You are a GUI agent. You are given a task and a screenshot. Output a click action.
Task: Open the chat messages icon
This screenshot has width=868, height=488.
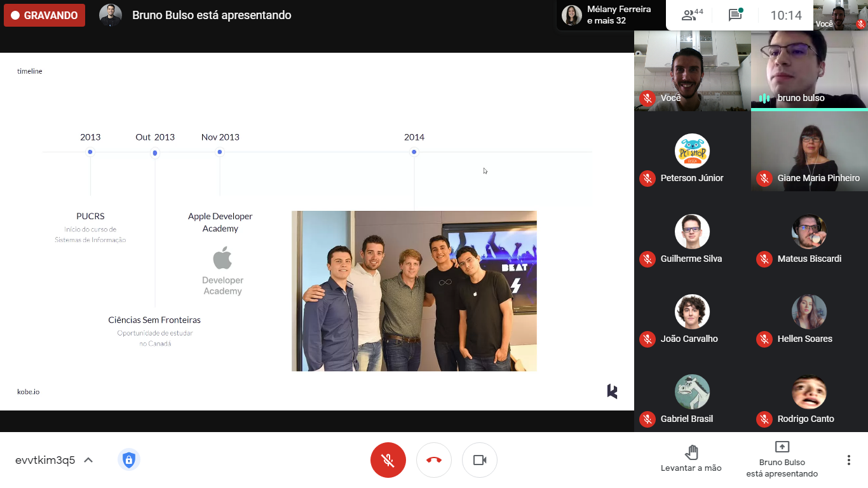[735, 15]
